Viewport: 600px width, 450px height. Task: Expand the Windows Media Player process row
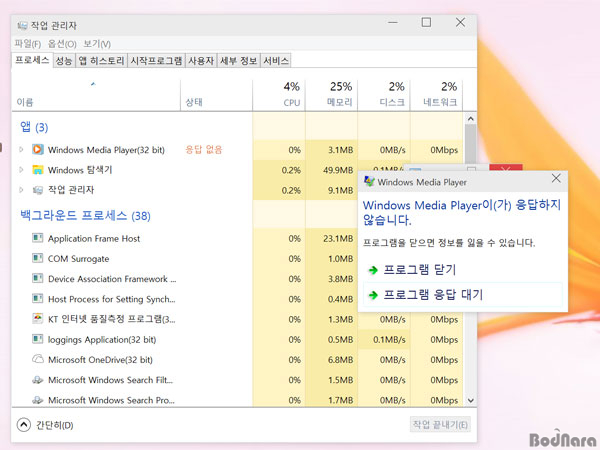pyautogui.click(x=21, y=150)
